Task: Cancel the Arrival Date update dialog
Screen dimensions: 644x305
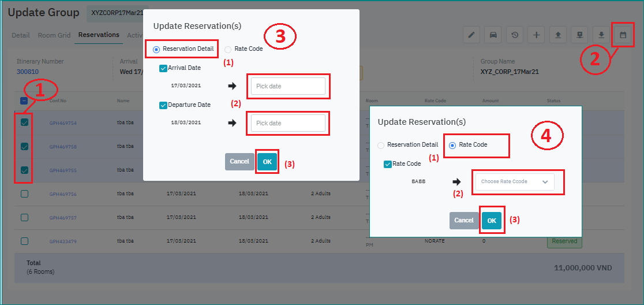Action: [239, 162]
